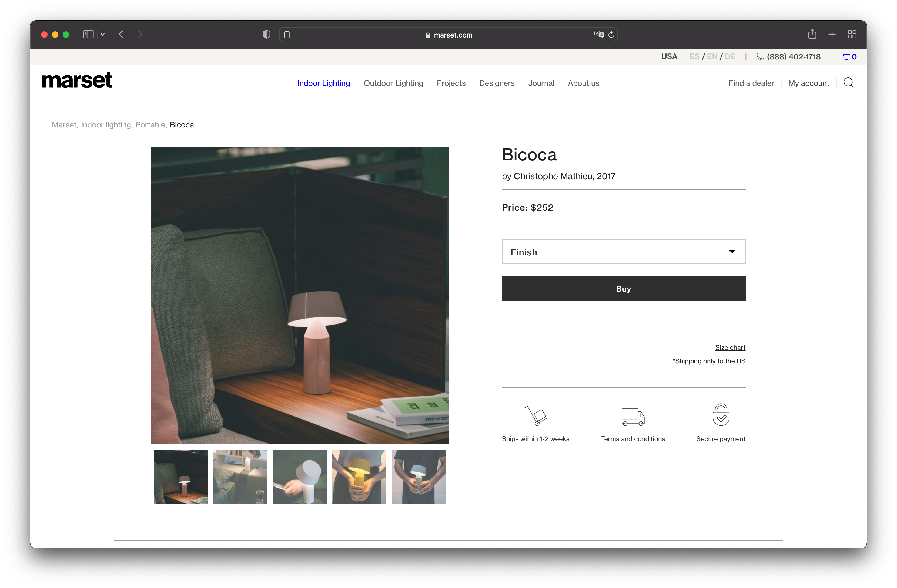Click the search magnifier icon
The image size is (897, 588).
(x=848, y=83)
